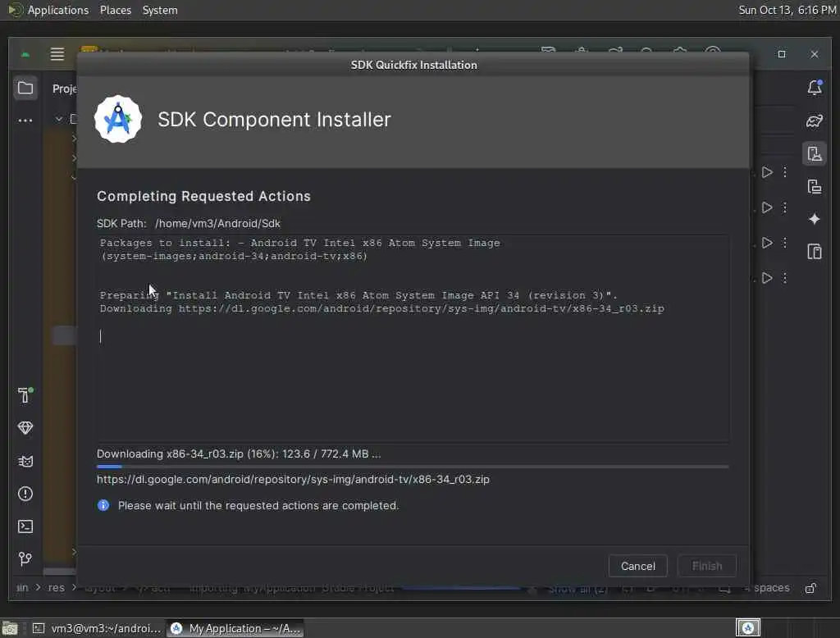
Task: Click the res breadcrumb in navigation bar
Action: (x=57, y=588)
